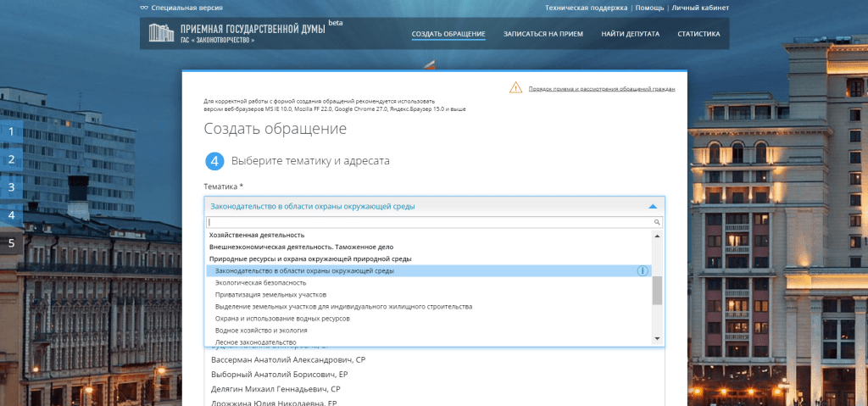Go to step 2 in side navigation
This screenshot has width=868, height=406.
click(11, 159)
